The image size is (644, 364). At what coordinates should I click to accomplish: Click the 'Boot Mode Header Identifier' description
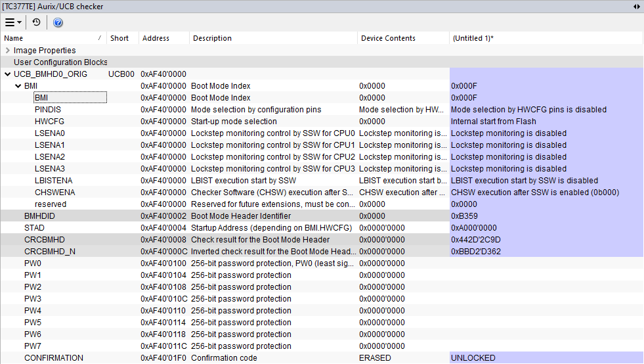[x=241, y=216]
